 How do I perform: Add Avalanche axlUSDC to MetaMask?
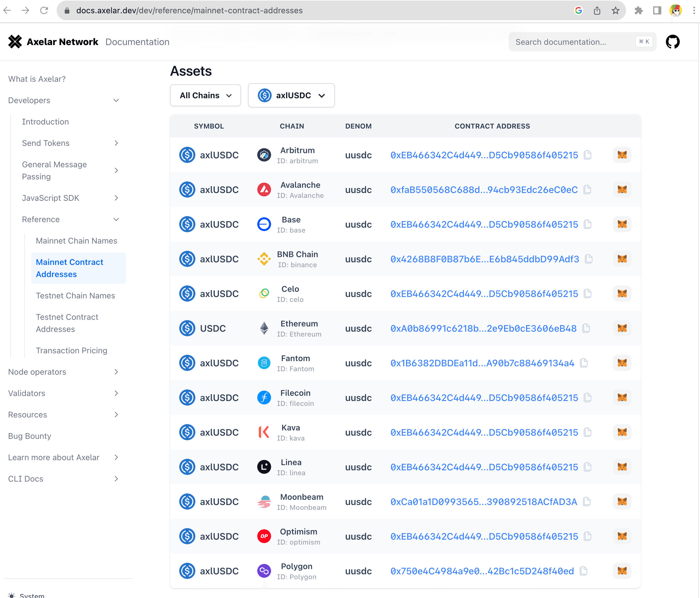622,190
